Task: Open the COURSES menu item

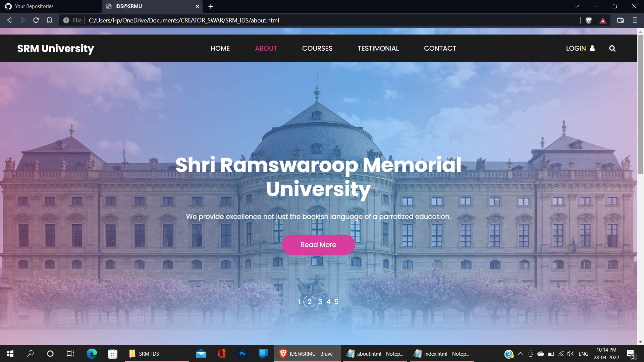Action: pyautogui.click(x=317, y=48)
